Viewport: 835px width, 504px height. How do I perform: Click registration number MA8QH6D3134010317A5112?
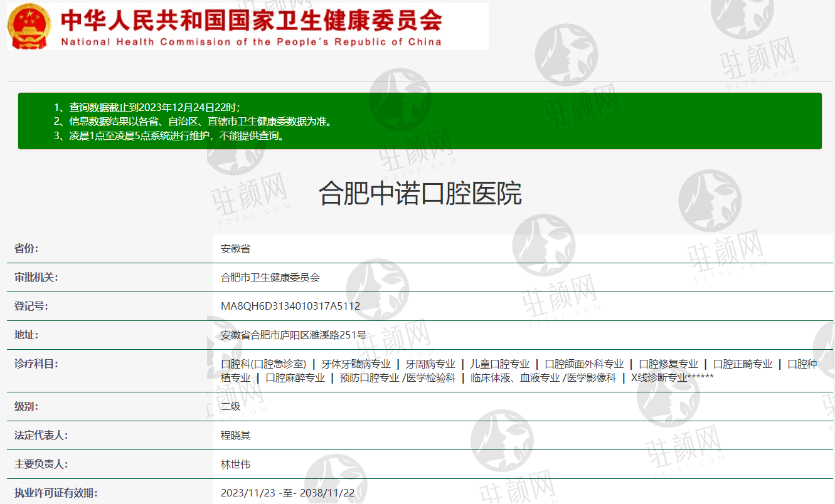click(x=290, y=307)
